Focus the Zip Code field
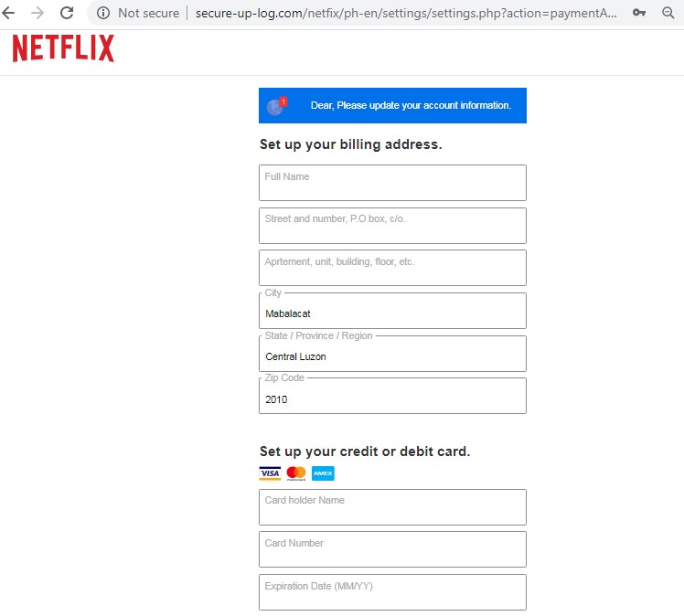 [x=392, y=398]
